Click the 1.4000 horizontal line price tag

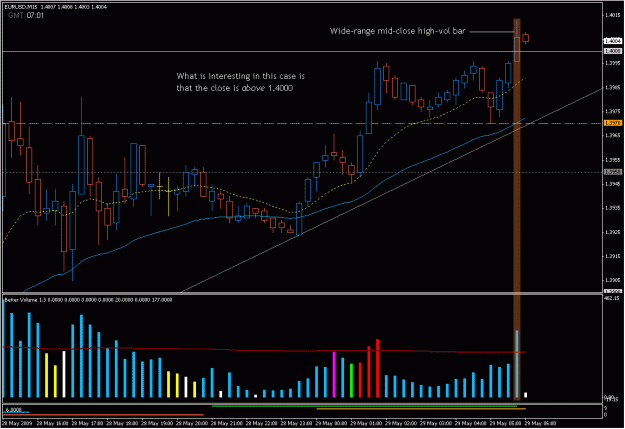click(613, 51)
